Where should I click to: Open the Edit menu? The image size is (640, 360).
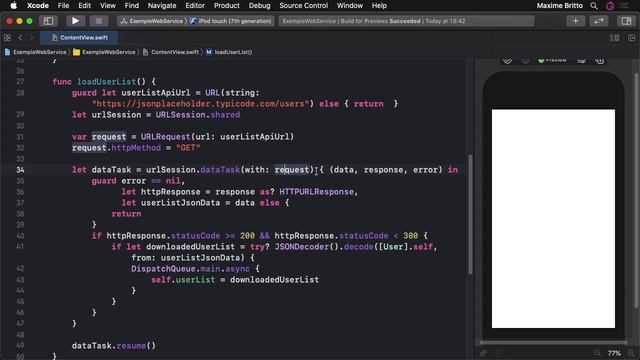coord(84,6)
